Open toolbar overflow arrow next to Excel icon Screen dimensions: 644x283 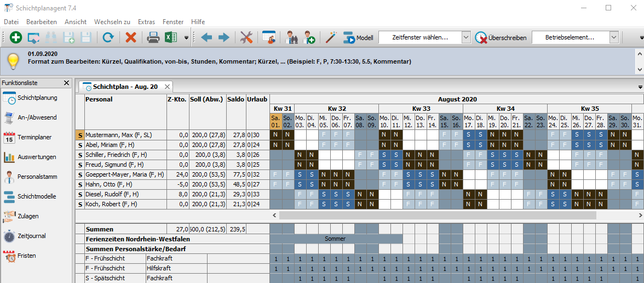(x=186, y=38)
